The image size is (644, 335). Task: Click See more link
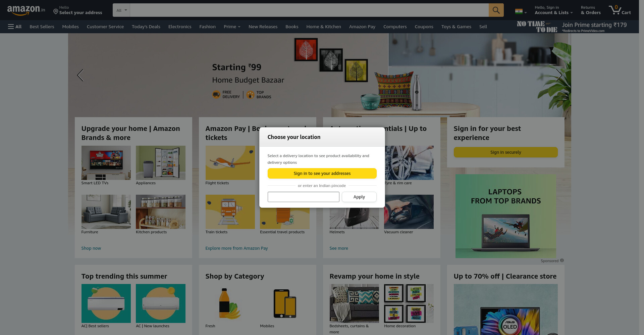tap(339, 248)
